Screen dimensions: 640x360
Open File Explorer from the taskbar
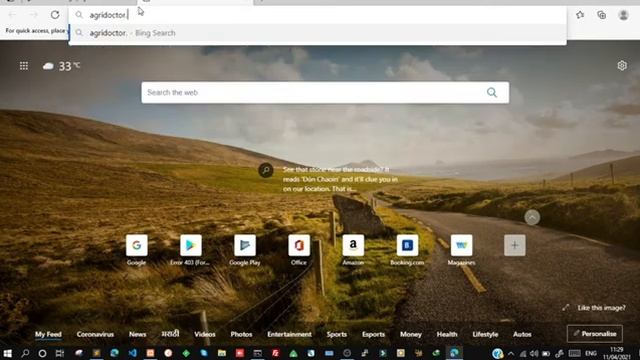(222, 353)
